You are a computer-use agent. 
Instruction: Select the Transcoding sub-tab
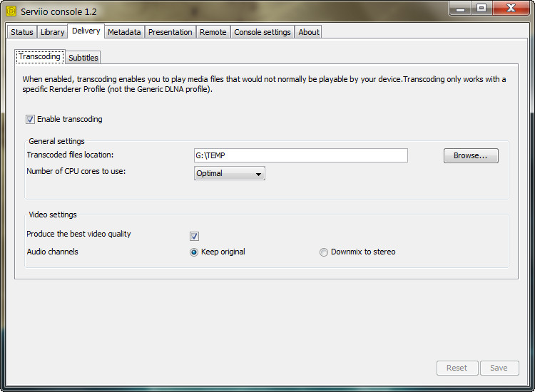[x=40, y=57]
